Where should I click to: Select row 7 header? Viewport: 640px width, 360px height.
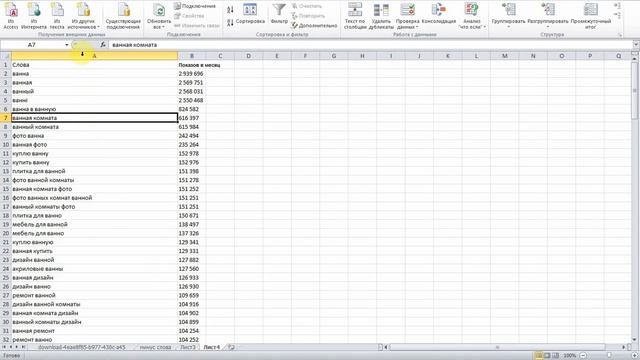point(6,118)
